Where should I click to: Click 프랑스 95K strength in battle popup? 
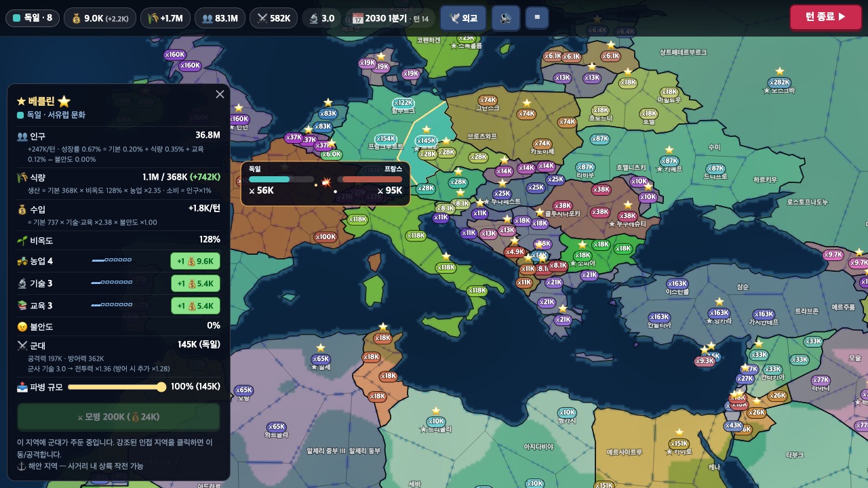point(390,190)
